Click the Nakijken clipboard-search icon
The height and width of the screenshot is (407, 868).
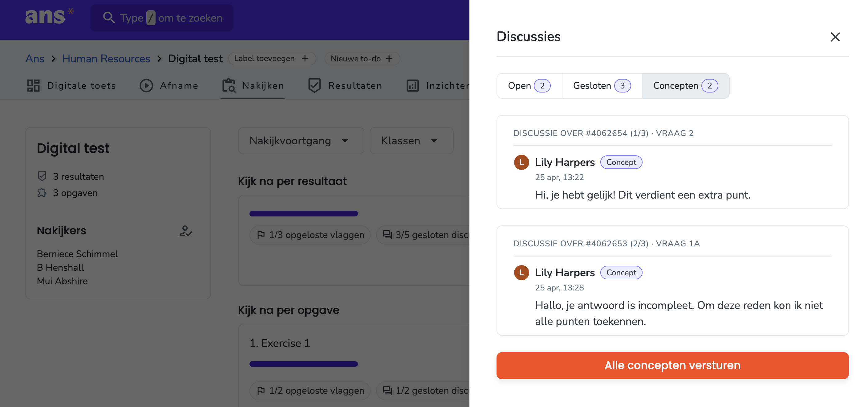pyautogui.click(x=229, y=86)
